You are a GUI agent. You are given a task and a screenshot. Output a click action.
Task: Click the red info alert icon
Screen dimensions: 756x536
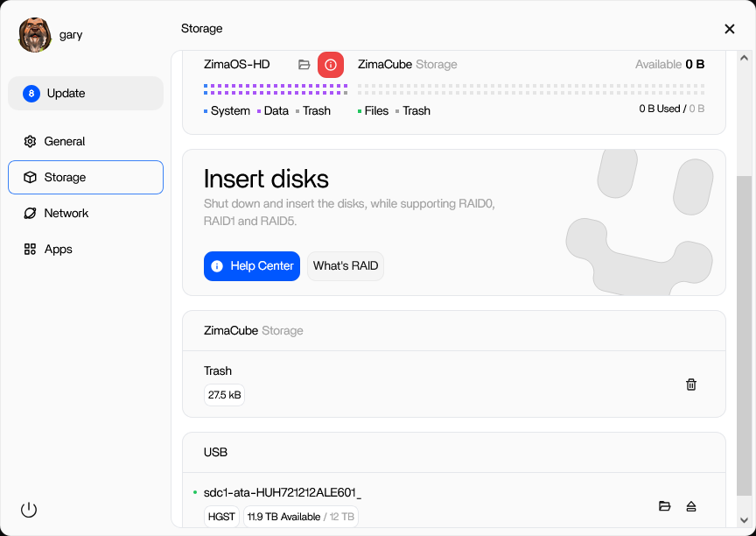coord(331,64)
